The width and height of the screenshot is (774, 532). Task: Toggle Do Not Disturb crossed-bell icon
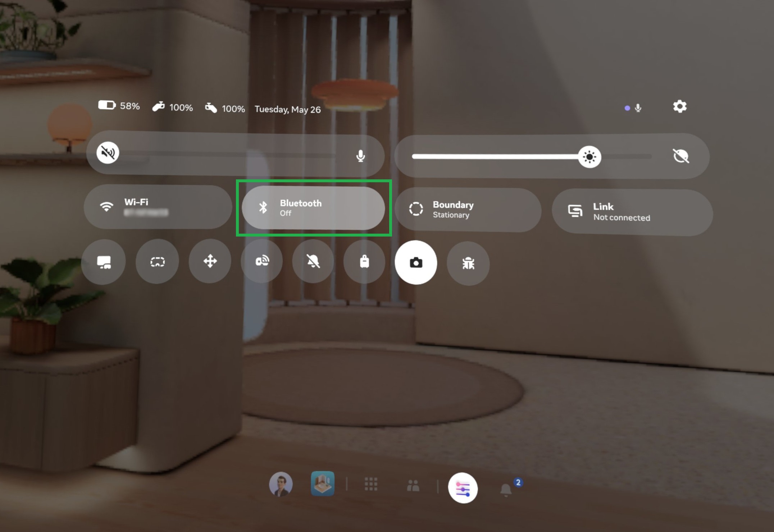coord(313,262)
